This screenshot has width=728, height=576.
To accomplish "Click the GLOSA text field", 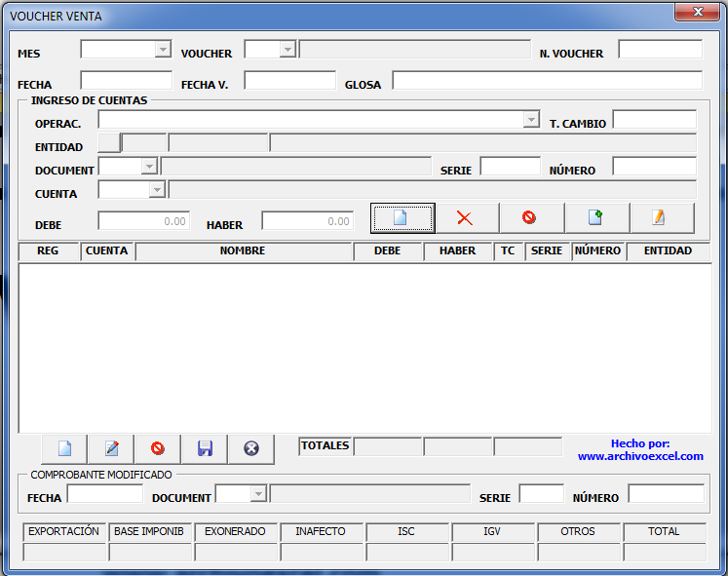I will 548,80.
